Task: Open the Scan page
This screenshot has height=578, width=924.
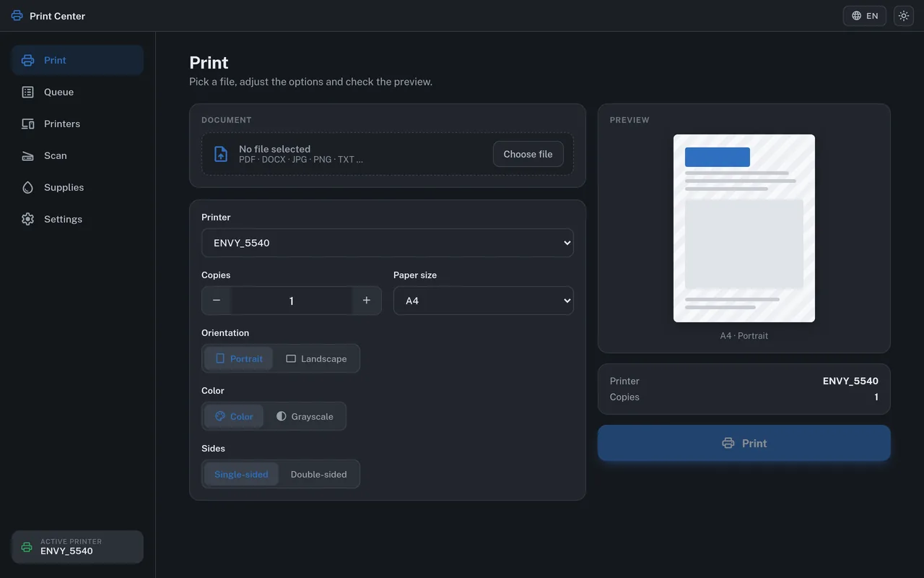Action: tap(77, 156)
